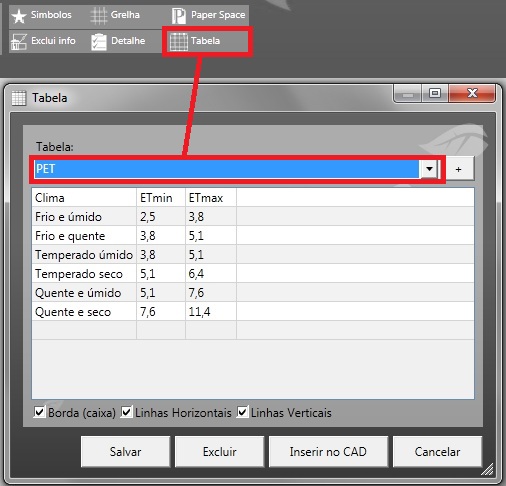
Task: Click the Tabela window title icon
Action: pos(19,98)
